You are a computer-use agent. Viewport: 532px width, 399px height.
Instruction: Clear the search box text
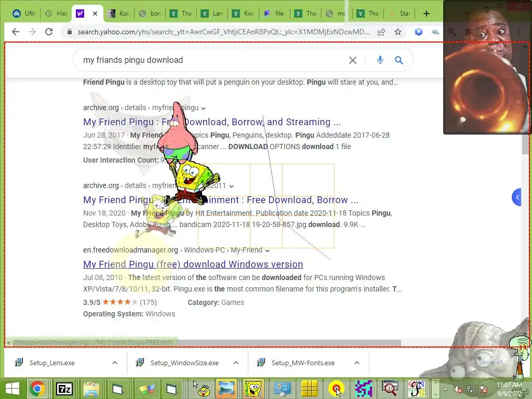353,60
